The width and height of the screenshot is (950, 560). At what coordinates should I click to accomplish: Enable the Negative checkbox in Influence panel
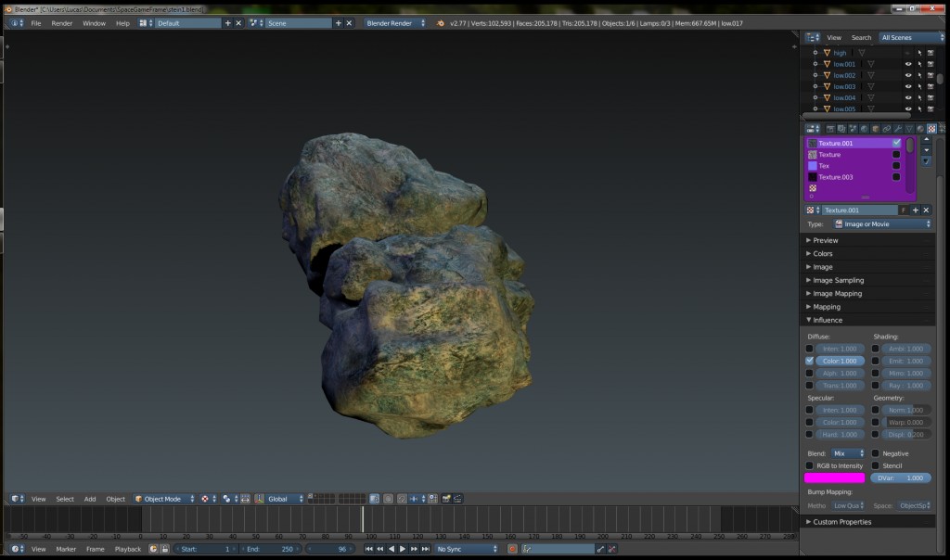pyautogui.click(x=876, y=453)
